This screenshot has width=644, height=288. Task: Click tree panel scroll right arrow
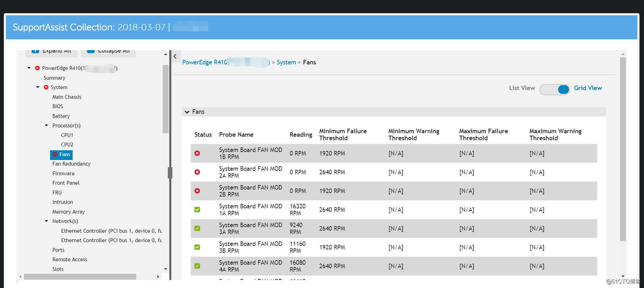(x=158, y=277)
